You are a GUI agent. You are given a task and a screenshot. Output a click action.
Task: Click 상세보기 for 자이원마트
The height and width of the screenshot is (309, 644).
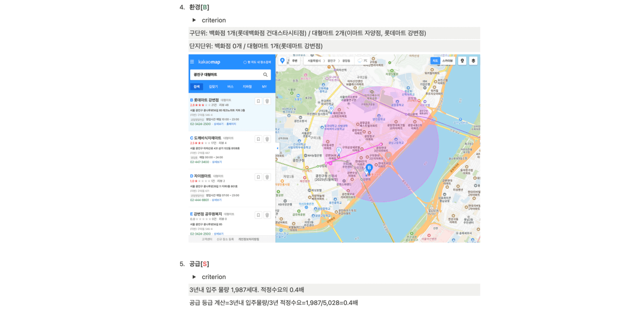217,200
